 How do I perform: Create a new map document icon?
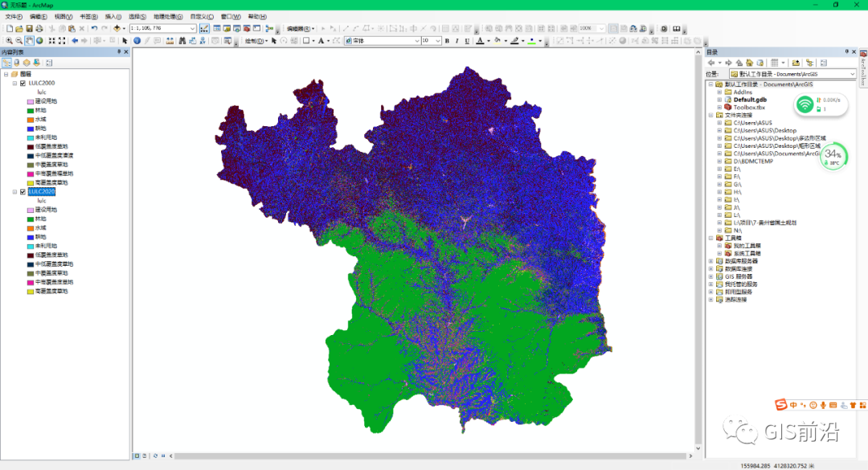point(10,28)
